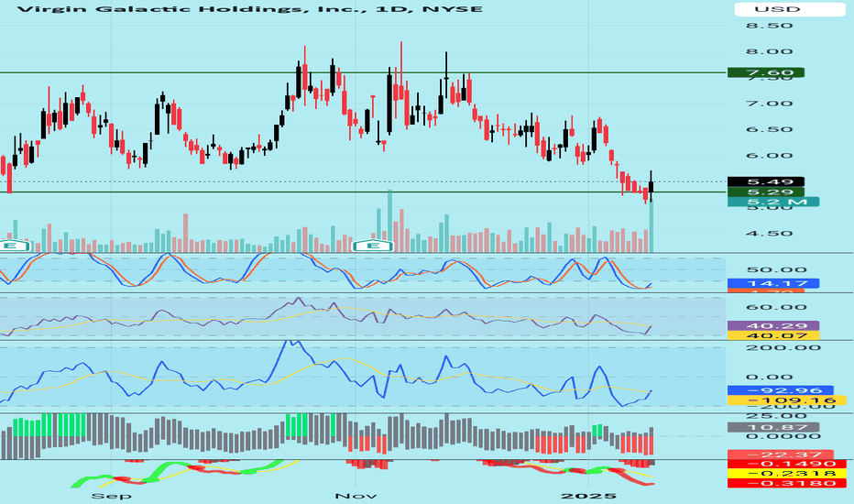854x504 pixels.
Task: Click the 6.50 price axis label
Action: point(769,130)
